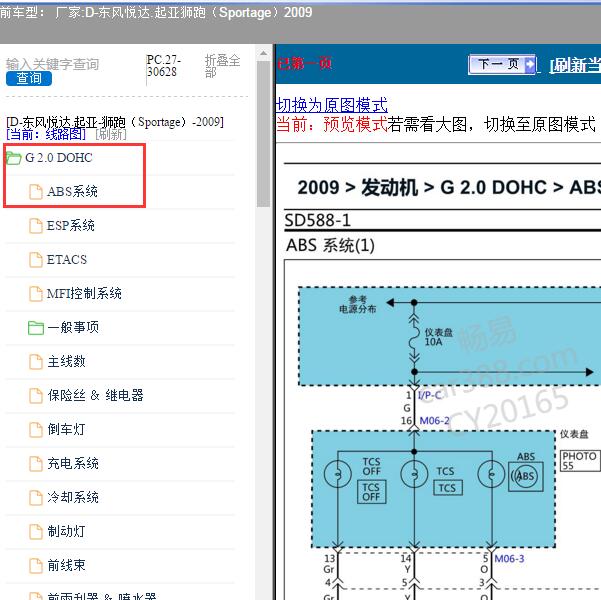
Task: Click the I/P-C connector label in diagram
Action: (x=429, y=395)
